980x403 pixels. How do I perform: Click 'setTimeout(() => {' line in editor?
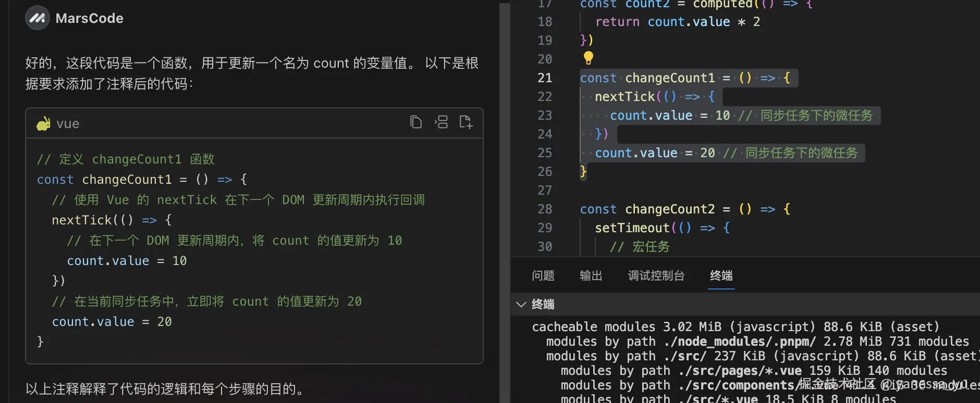click(662, 228)
